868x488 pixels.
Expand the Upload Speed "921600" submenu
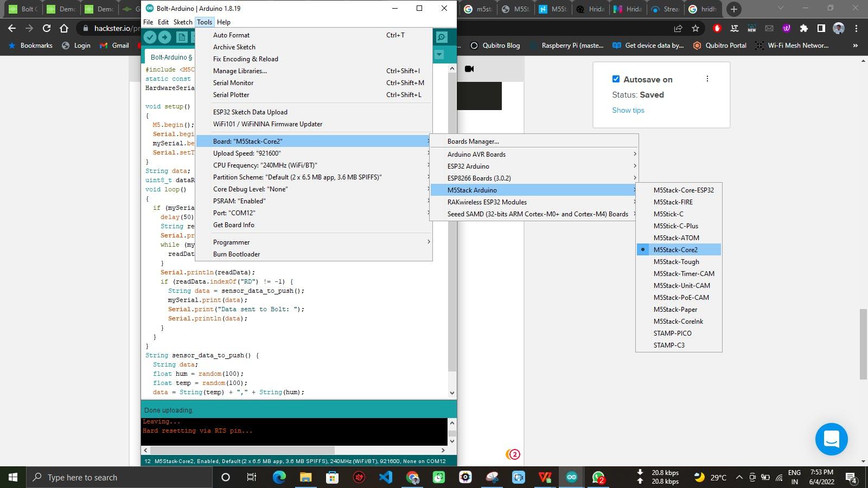pos(314,153)
